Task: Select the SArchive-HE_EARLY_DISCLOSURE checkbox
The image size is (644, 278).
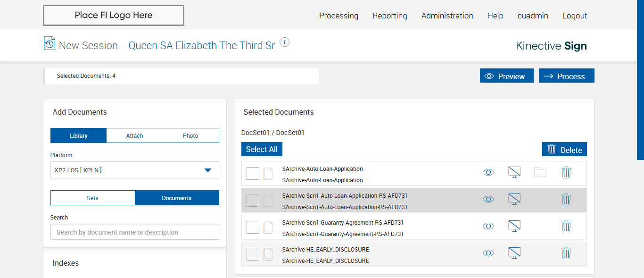Action: 253,254
